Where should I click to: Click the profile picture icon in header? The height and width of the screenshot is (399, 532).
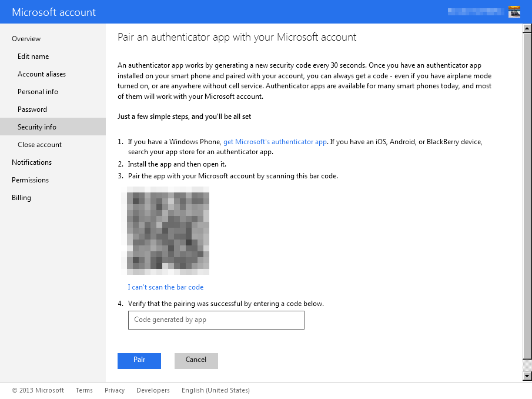click(514, 12)
